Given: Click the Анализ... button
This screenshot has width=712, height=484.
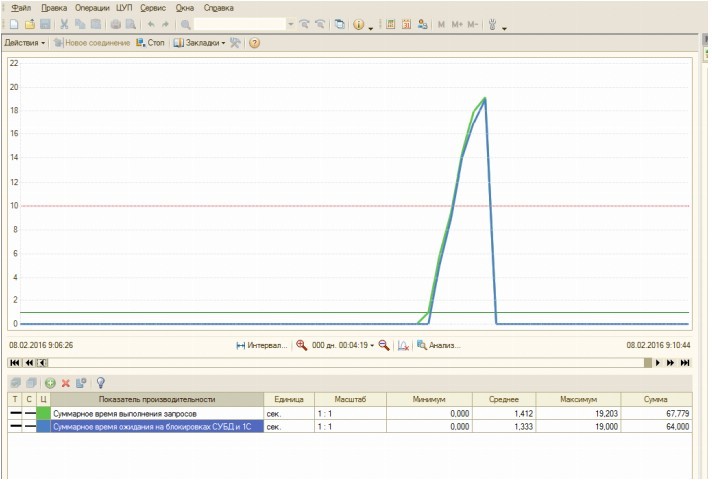Looking at the screenshot, I should pos(439,346).
